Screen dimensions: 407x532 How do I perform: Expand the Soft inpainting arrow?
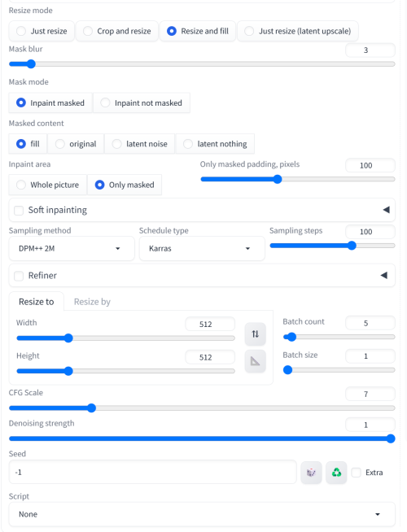386,210
